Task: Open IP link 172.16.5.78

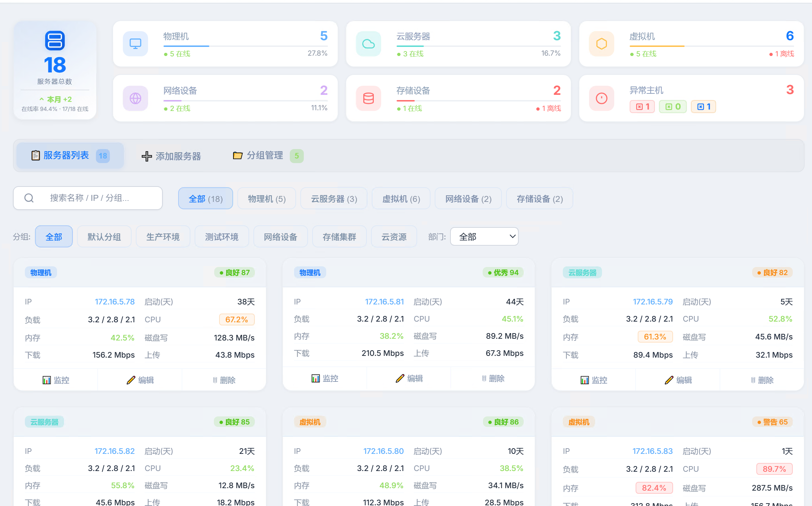Action: 115,302
